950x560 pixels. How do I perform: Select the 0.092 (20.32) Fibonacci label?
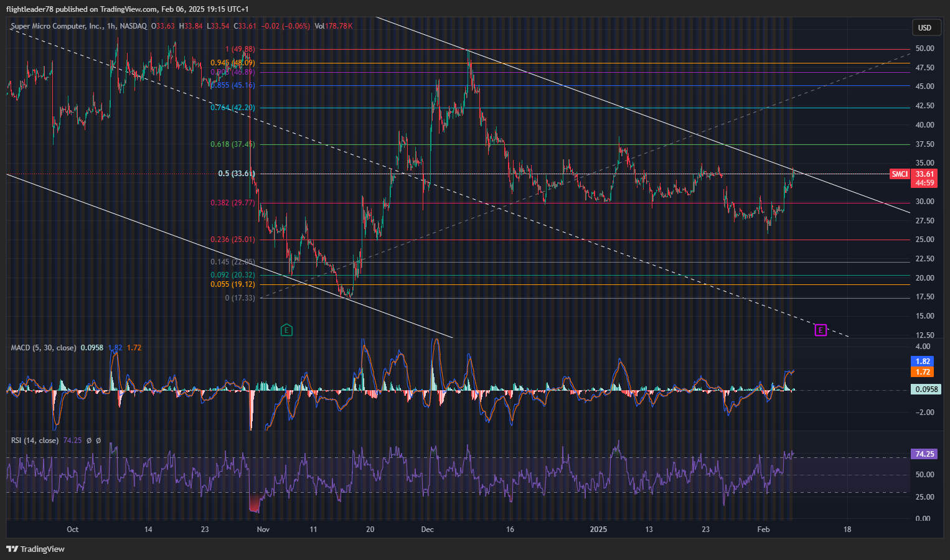pyautogui.click(x=233, y=275)
